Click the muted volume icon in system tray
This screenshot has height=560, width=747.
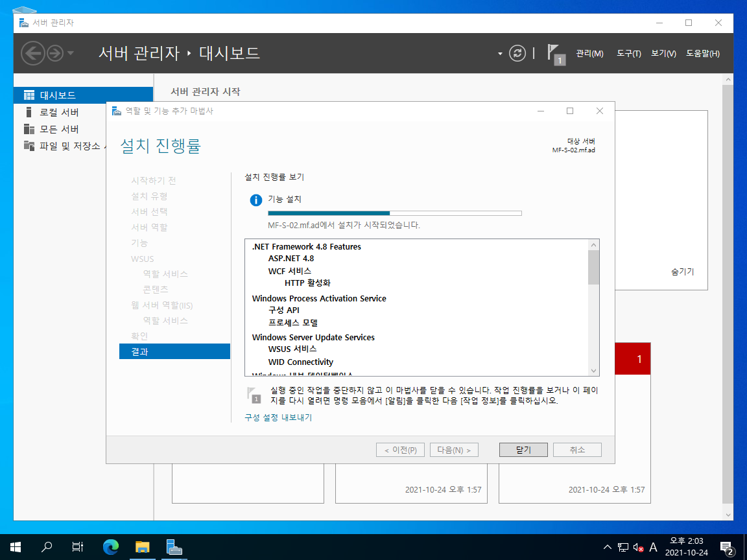click(x=638, y=547)
